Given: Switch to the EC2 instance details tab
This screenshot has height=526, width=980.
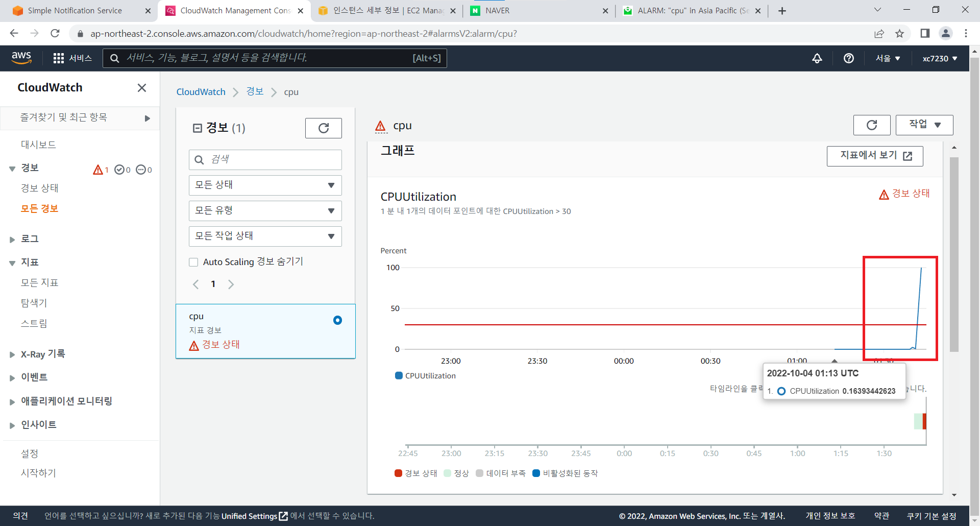Looking at the screenshot, I should coord(387,11).
